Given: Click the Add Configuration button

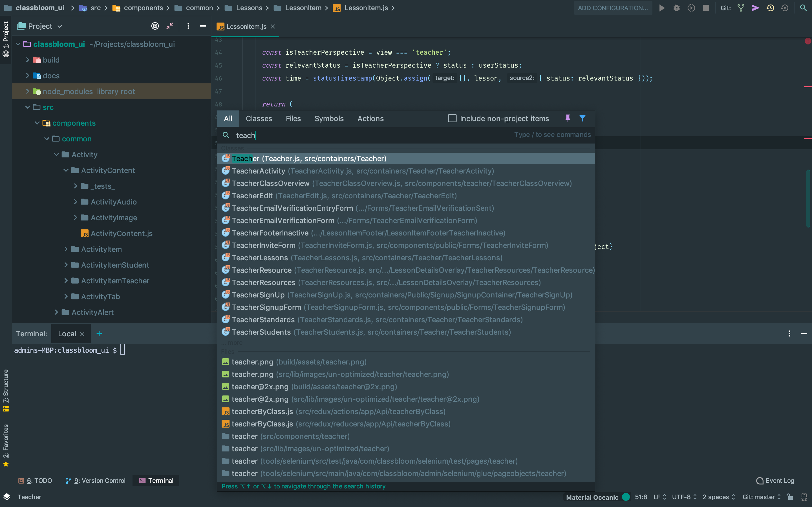Looking at the screenshot, I should 613,8.
